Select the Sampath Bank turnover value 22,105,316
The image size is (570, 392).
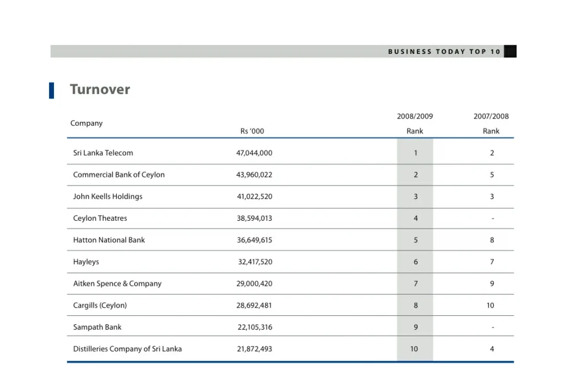(255, 327)
